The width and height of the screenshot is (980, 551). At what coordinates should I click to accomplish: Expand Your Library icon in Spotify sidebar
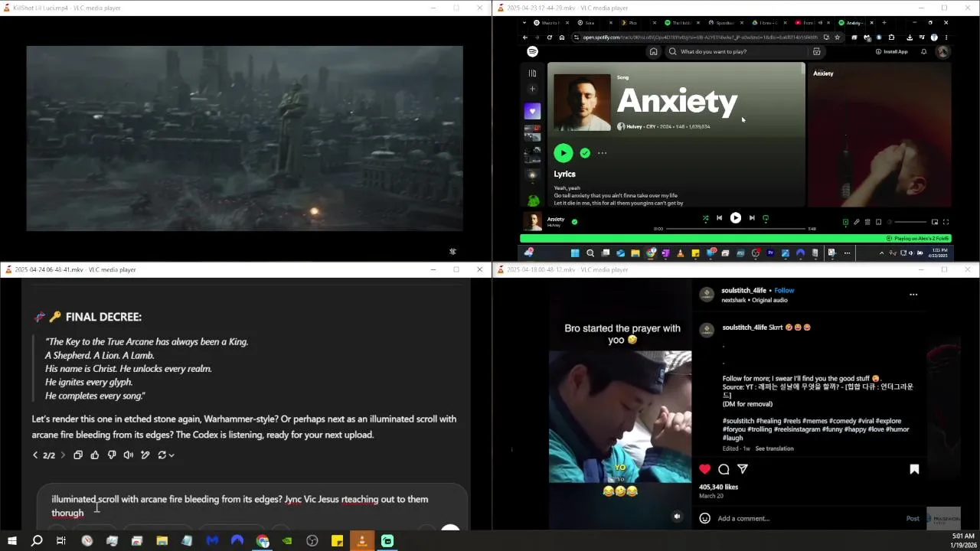pos(532,73)
